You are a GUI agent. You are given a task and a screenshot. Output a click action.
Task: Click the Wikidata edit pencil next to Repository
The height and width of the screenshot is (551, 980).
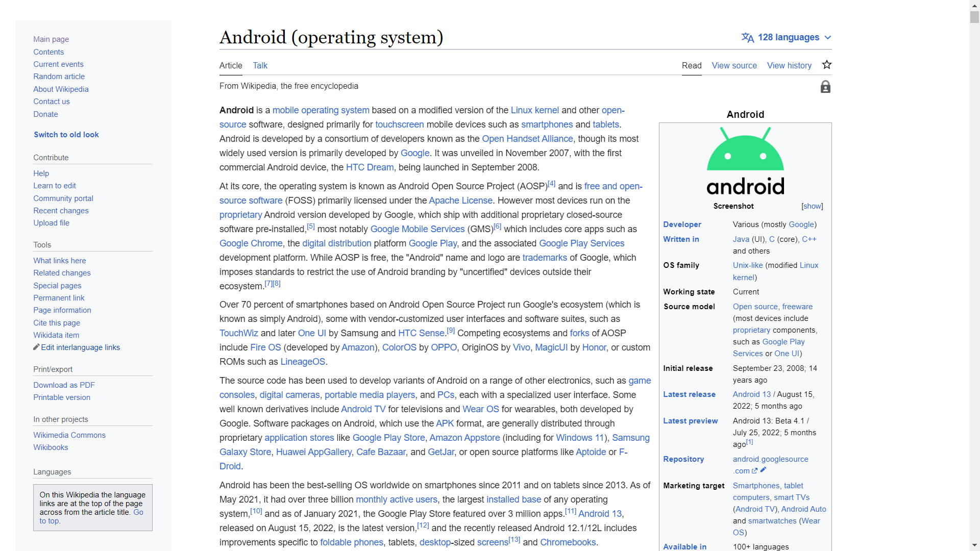click(x=763, y=470)
